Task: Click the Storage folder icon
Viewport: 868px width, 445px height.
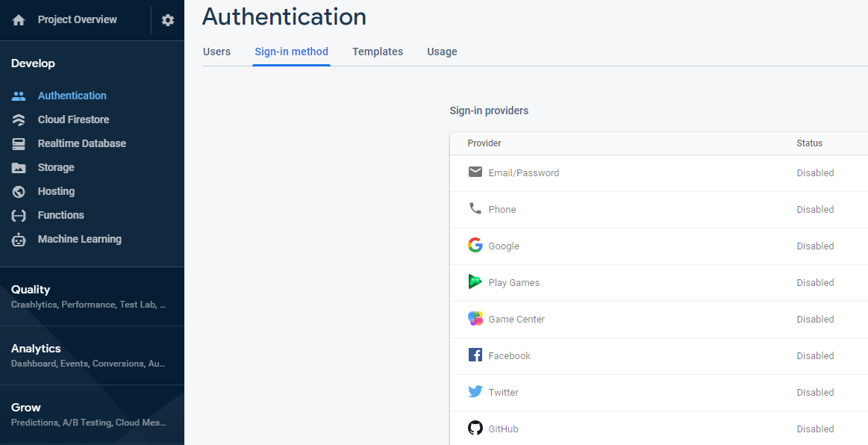Action: (x=19, y=167)
